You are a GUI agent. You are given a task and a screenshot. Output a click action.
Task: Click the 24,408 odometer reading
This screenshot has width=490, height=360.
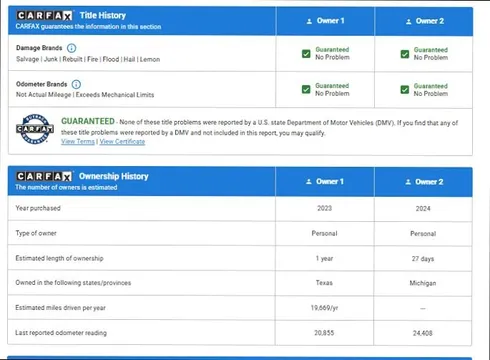coord(423,333)
